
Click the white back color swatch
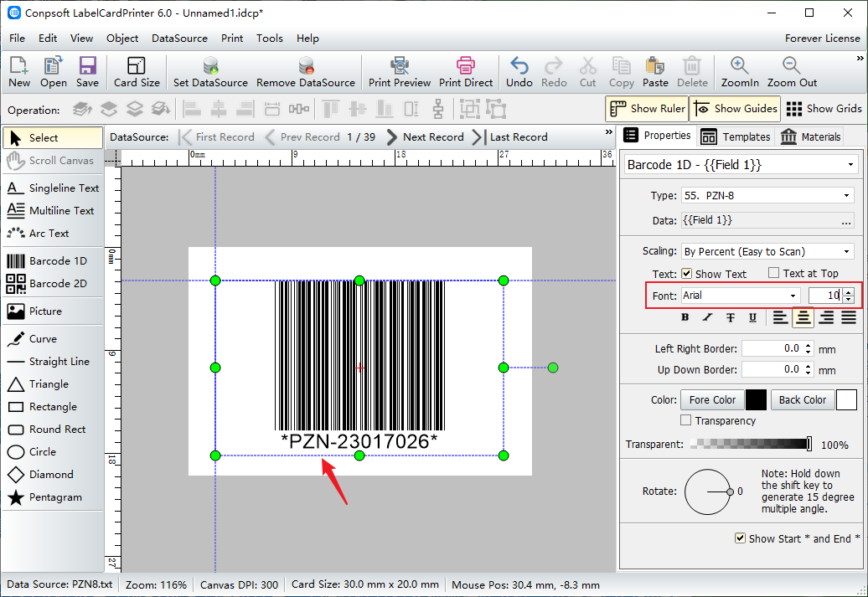[x=846, y=400]
